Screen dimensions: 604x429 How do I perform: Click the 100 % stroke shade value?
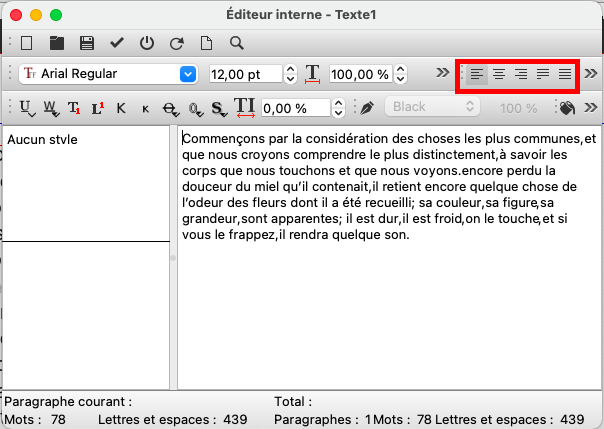518,108
